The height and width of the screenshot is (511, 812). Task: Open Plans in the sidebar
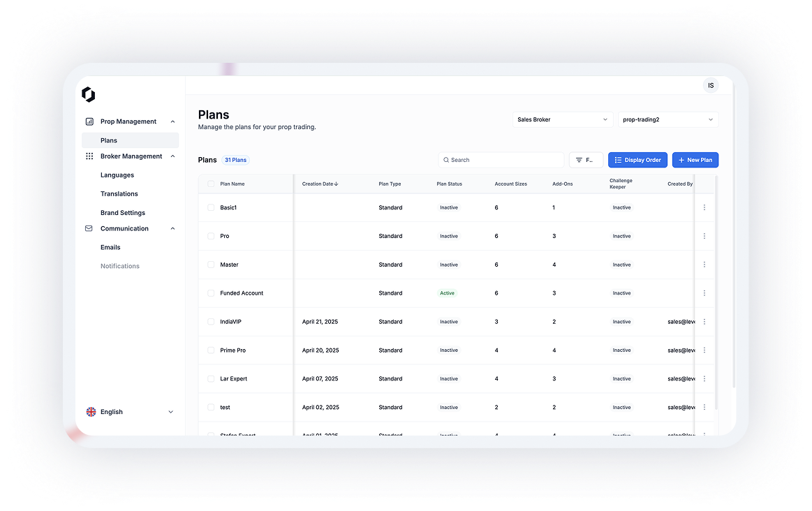tap(130, 140)
